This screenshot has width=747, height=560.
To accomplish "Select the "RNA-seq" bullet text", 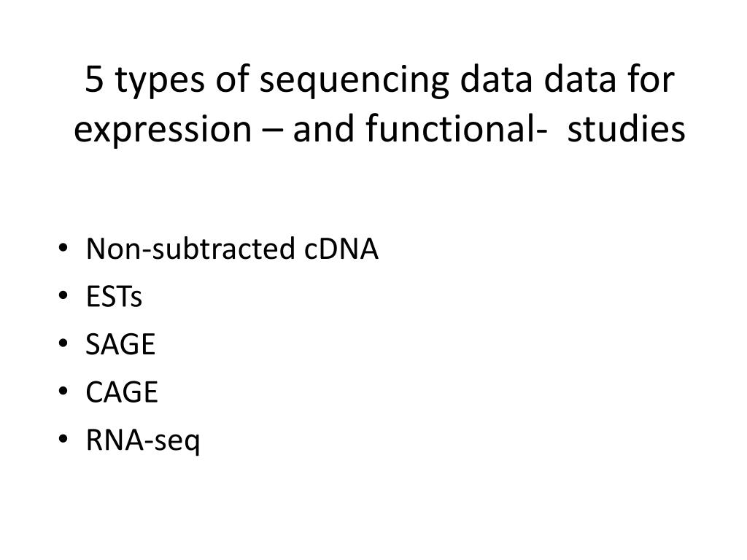I will [143, 440].
